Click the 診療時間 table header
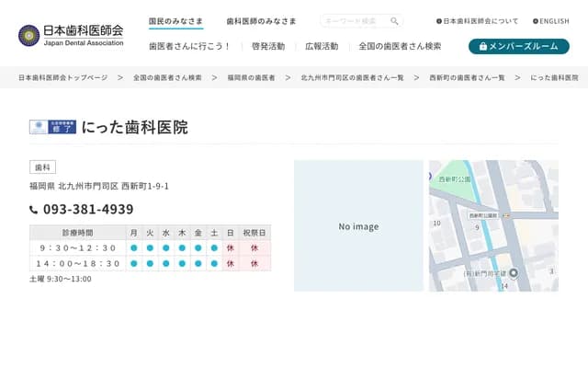Image resolution: width=588 pixels, height=368 pixels. pyautogui.click(x=77, y=233)
